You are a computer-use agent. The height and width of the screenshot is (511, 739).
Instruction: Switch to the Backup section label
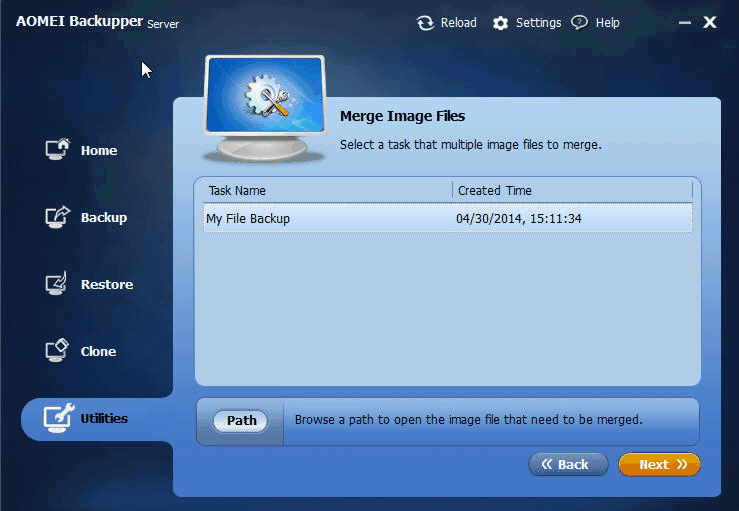[x=104, y=217]
